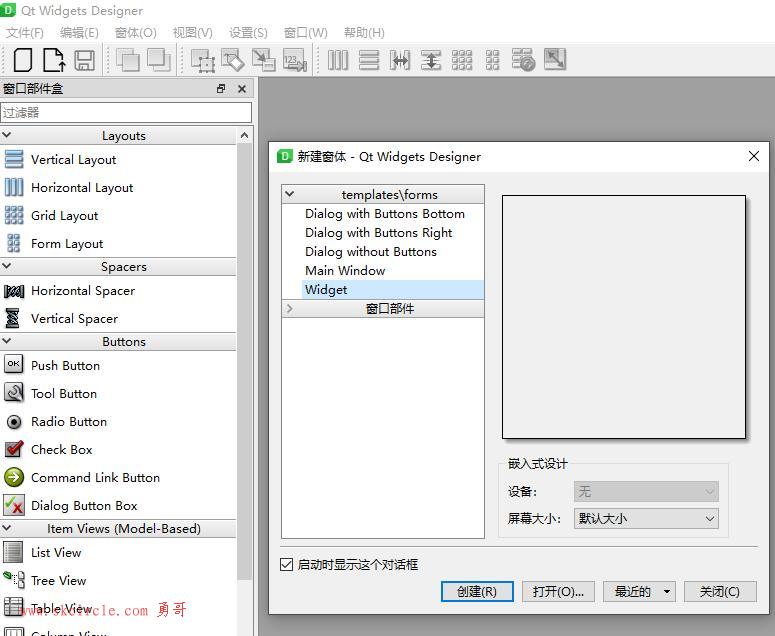The image size is (775, 636).
Task: Click the 过滤器 filter input field
Action: [x=126, y=113]
